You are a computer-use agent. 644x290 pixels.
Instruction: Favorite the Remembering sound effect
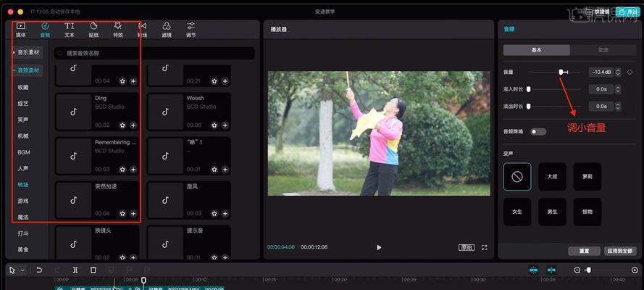click(x=122, y=169)
